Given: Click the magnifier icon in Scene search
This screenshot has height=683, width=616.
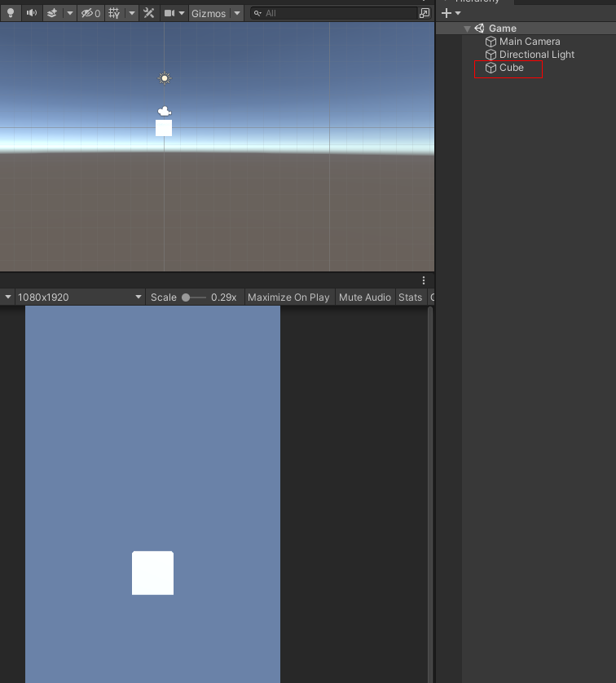Looking at the screenshot, I should point(257,14).
